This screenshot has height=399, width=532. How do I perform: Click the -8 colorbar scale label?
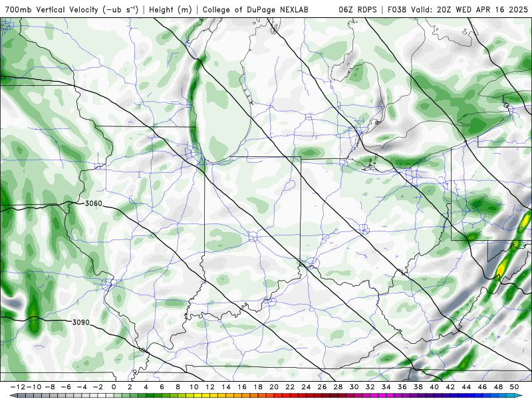coord(49,387)
